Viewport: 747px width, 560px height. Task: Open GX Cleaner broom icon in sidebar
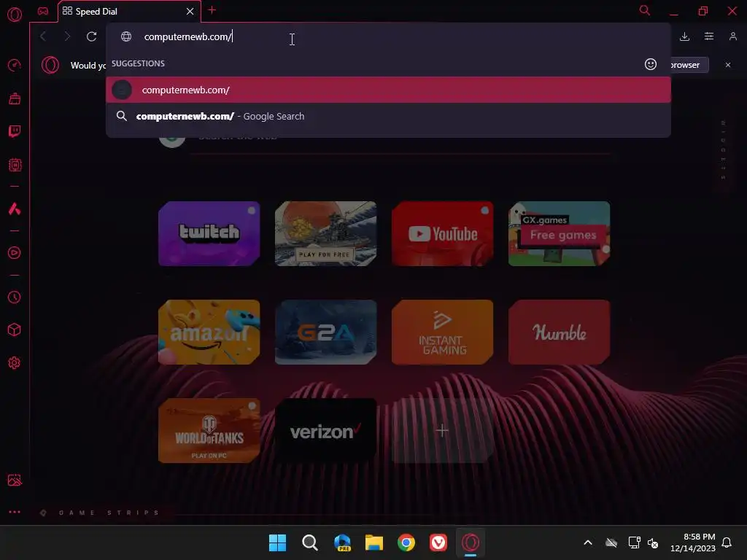(15, 98)
